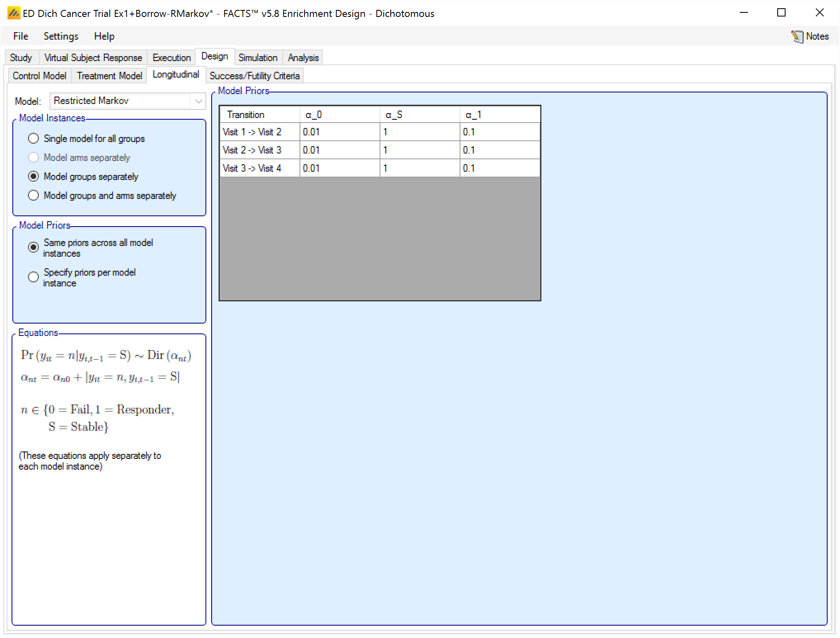840x638 pixels.
Task: Click the FACTS app icon in title bar
Action: (13, 13)
